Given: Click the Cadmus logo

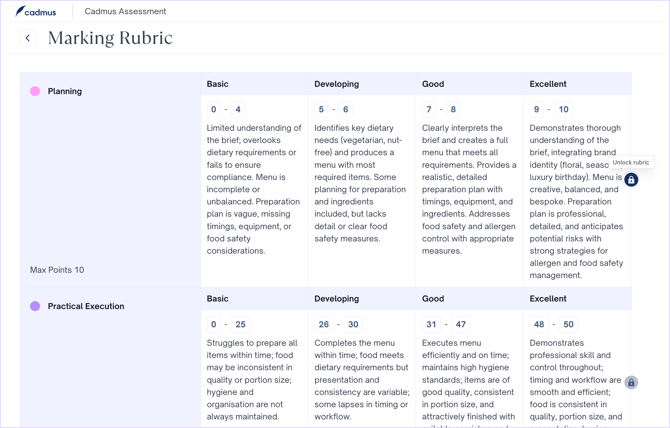Looking at the screenshot, I should pos(36,12).
